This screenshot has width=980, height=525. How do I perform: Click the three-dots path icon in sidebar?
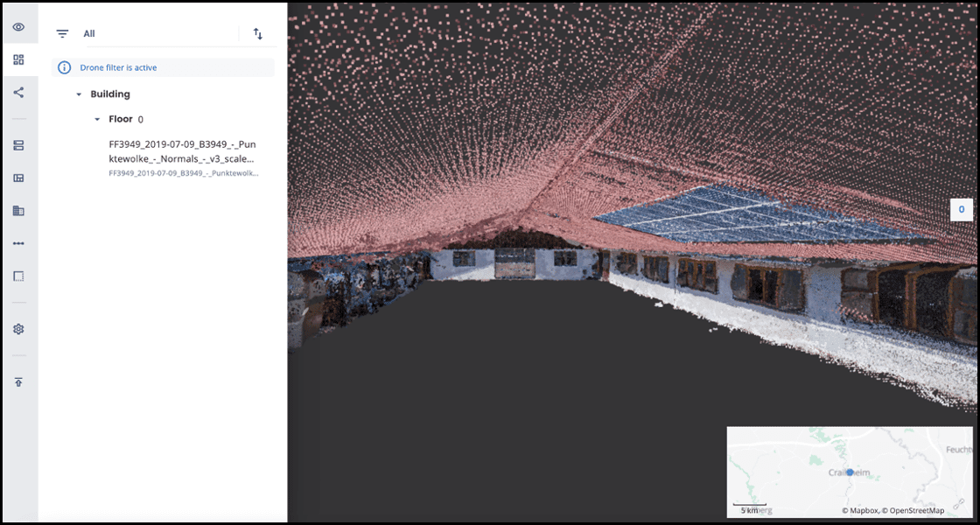[x=18, y=243]
